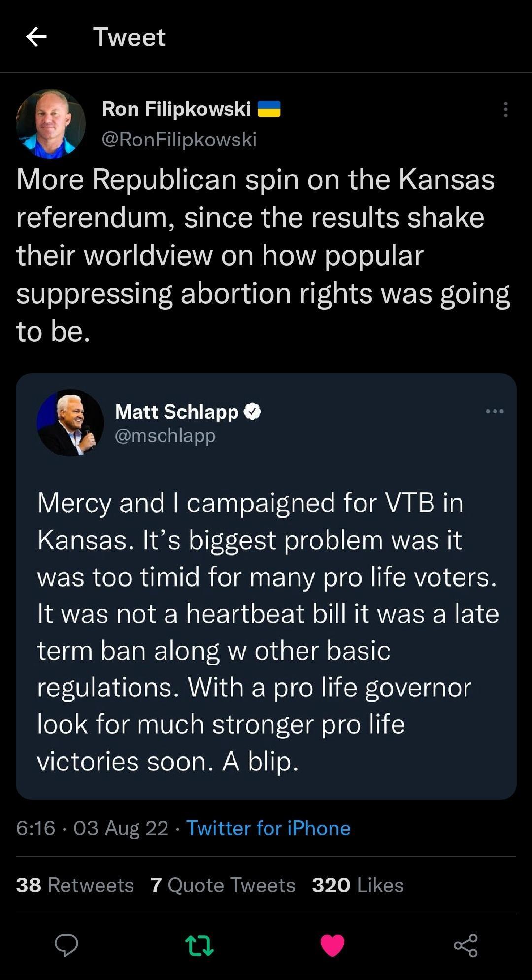Viewport: 532px width, 980px height.
Task: Open the quoted Matt Schlapp tweet card
Action: [266, 641]
